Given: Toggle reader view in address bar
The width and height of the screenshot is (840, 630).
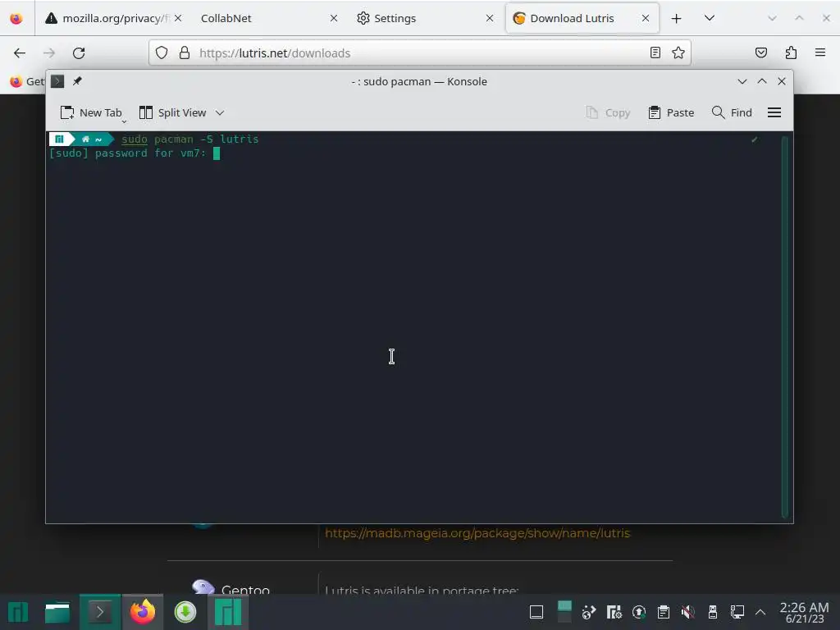Looking at the screenshot, I should point(655,52).
